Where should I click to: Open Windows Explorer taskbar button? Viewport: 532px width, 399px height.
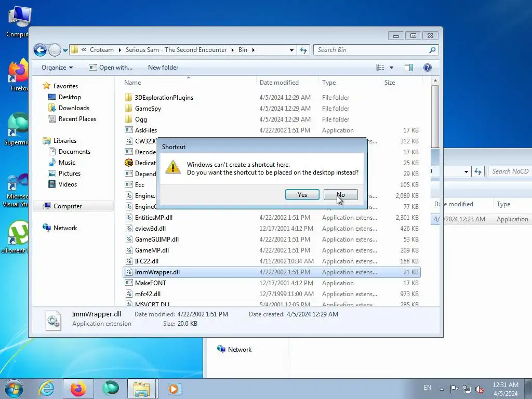[x=142, y=389]
